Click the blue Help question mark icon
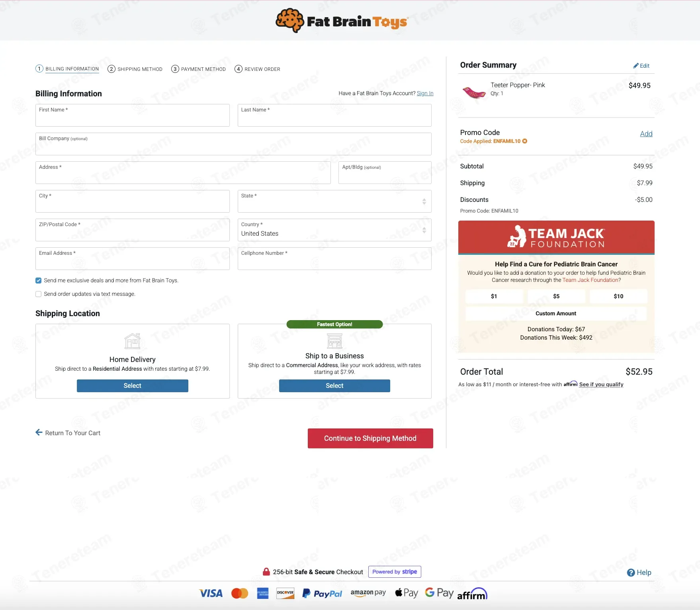The height and width of the screenshot is (610, 700). coord(631,573)
